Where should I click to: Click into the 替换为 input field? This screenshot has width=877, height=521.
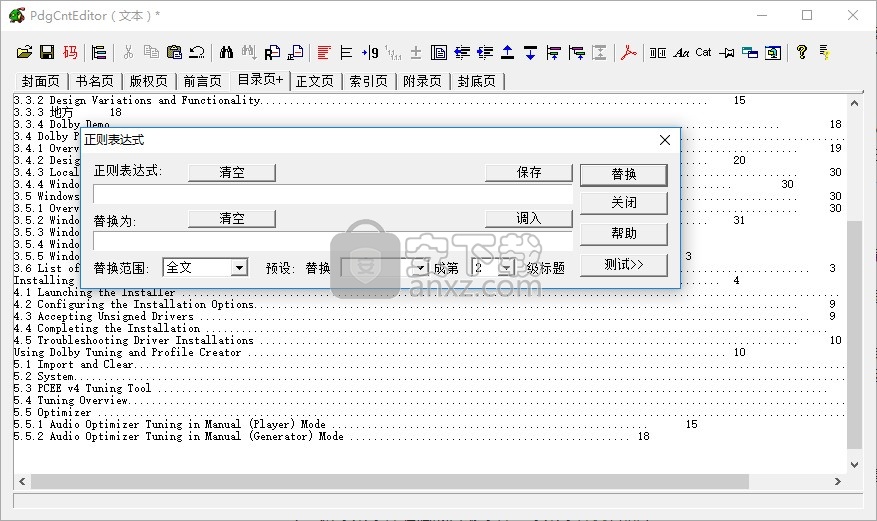tap(333, 241)
